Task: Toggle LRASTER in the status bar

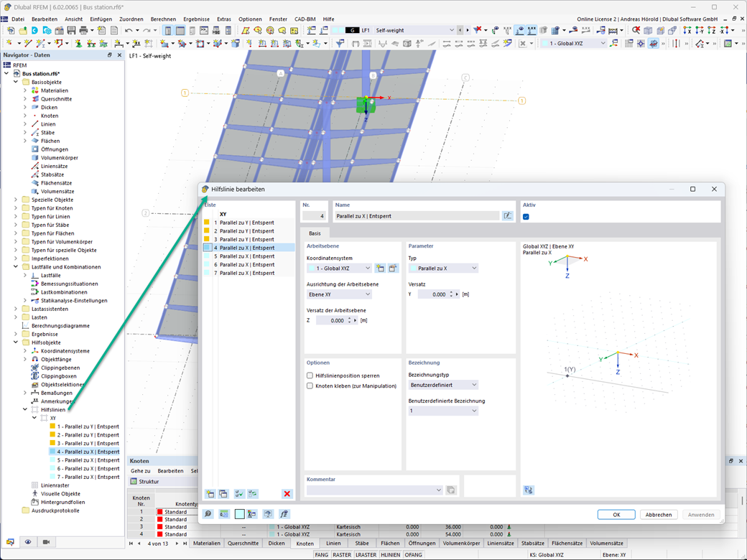Action: point(366,555)
